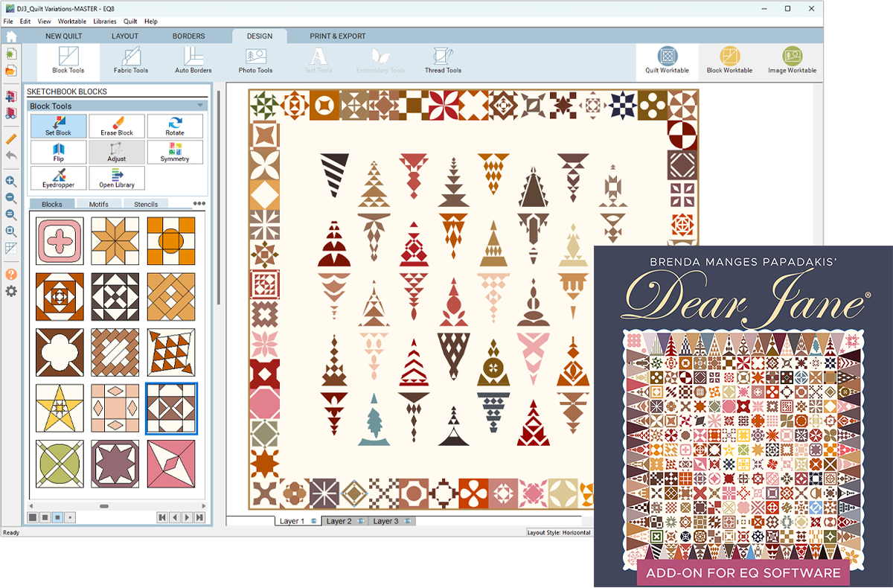Screen dimensions: 893x588
Task: Click the Adjust tool
Action: (117, 152)
